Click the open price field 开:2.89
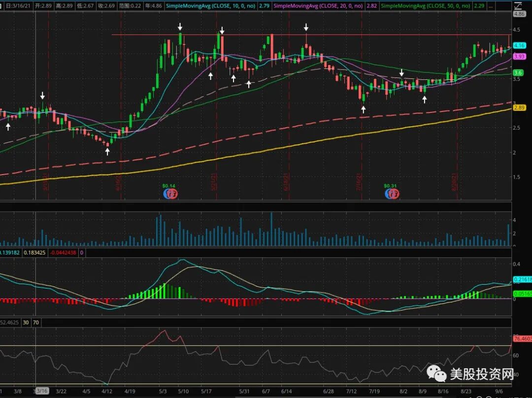This screenshot has width=532, height=398. click(x=43, y=6)
